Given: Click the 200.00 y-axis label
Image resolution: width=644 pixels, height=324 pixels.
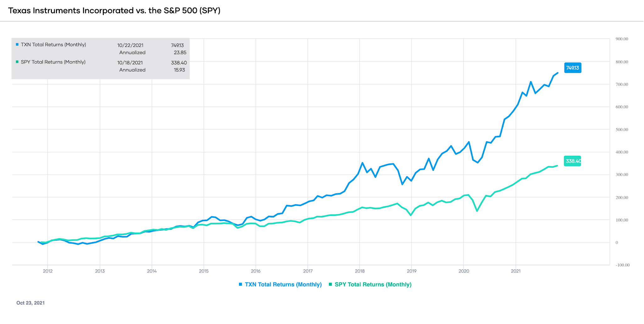Looking at the screenshot, I should tap(622, 198).
